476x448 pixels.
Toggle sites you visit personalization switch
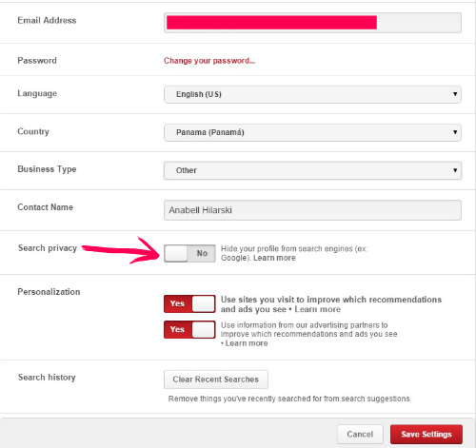click(x=189, y=303)
